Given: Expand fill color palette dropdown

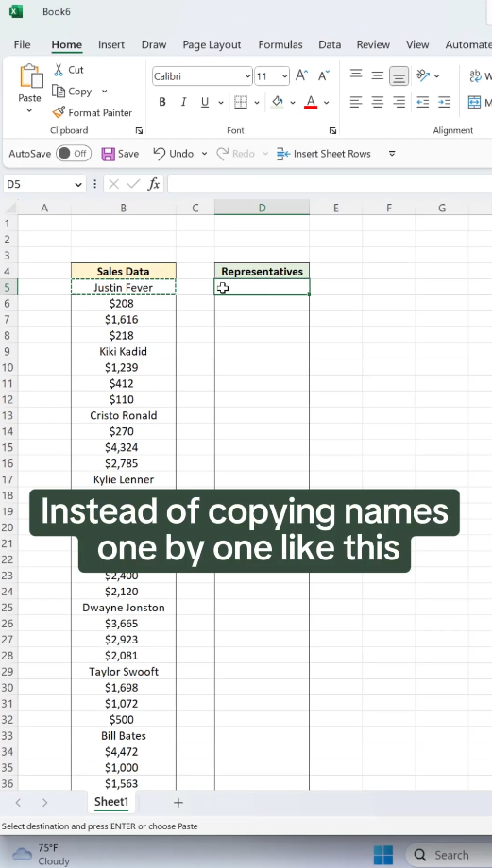Looking at the screenshot, I should (293, 103).
